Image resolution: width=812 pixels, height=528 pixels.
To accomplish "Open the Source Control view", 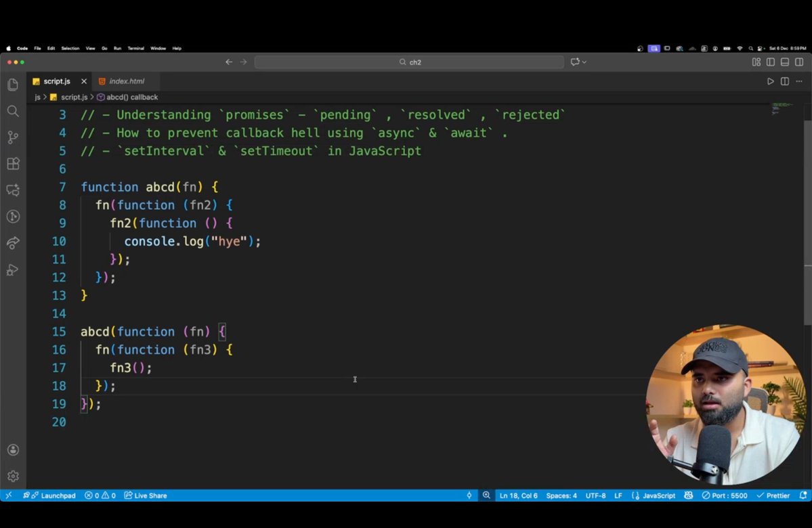I will pos(13,137).
